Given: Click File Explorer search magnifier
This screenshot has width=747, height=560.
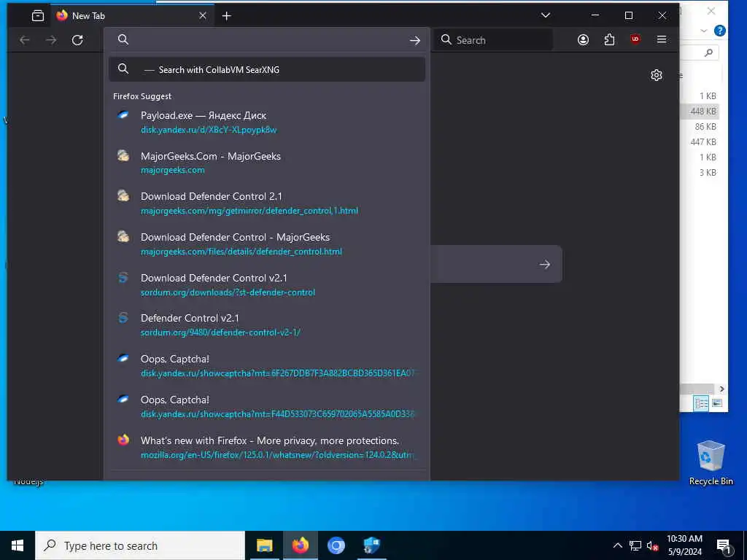Looking at the screenshot, I should pyautogui.click(x=709, y=52).
